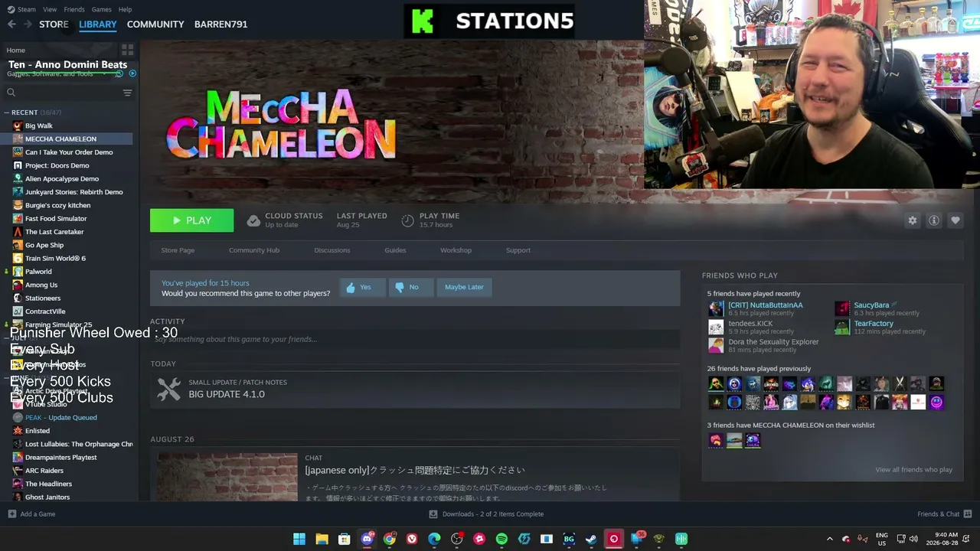Go forward with the right navigation arrow
980x551 pixels.
(28, 24)
